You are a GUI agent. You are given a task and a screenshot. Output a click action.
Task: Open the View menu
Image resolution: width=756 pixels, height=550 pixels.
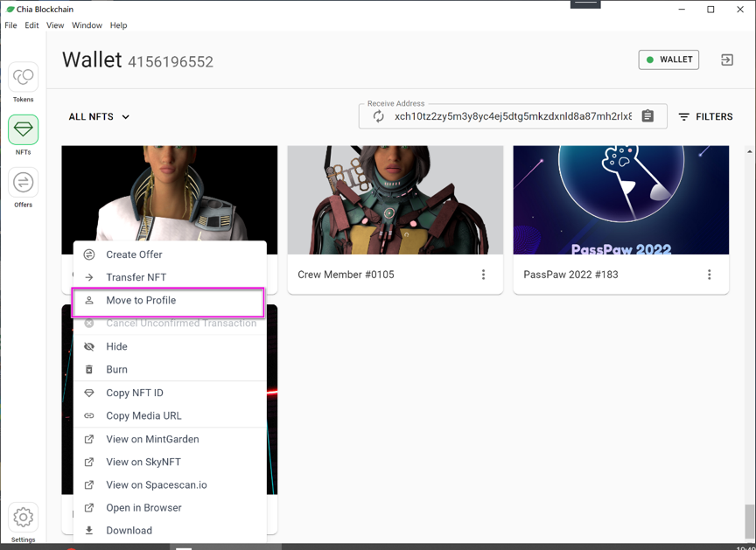click(x=55, y=25)
